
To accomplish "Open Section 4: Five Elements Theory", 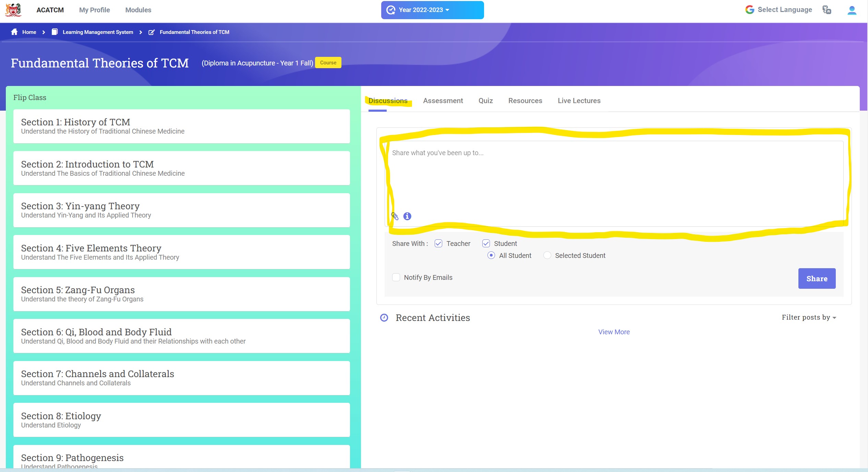I will pyautogui.click(x=181, y=252).
